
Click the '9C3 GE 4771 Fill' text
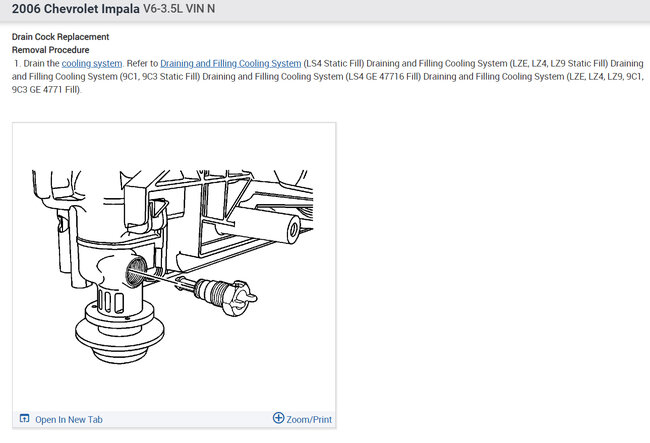[x=46, y=90]
